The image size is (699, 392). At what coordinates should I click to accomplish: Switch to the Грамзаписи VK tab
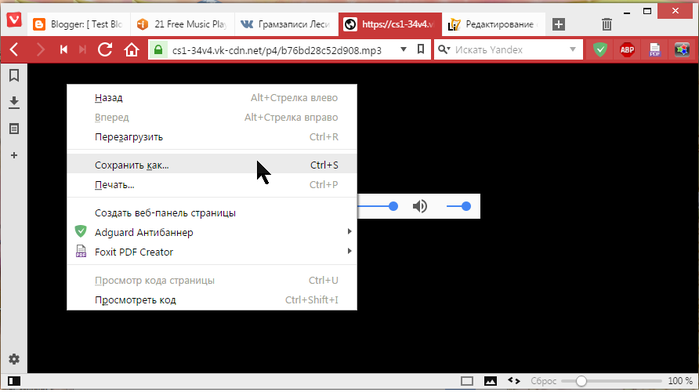tap(286, 24)
